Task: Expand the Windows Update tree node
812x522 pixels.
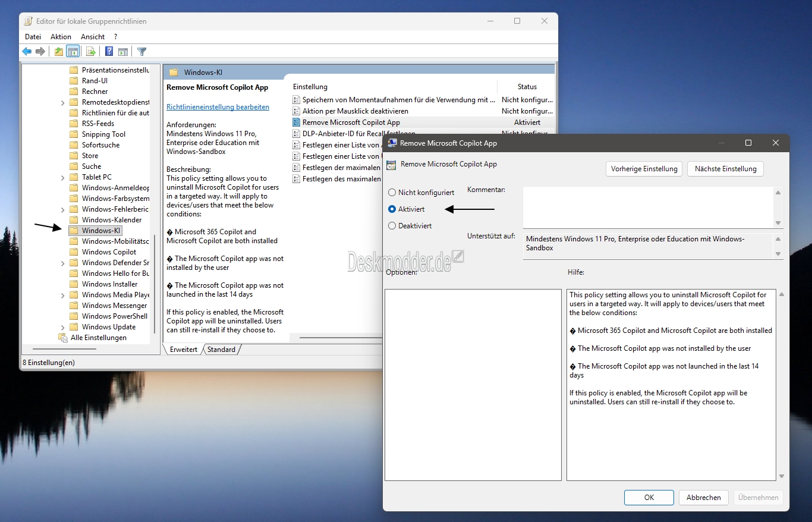Action: [63, 327]
